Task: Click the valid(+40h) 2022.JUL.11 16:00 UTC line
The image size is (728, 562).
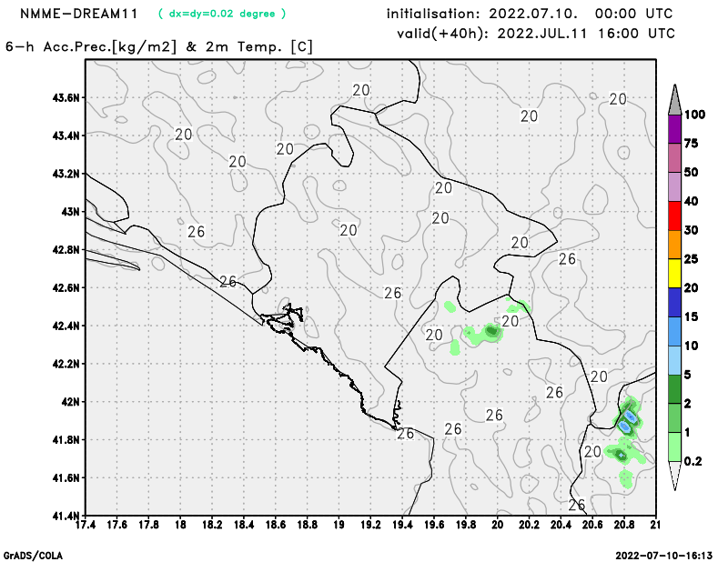Action: (x=535, y=34)
